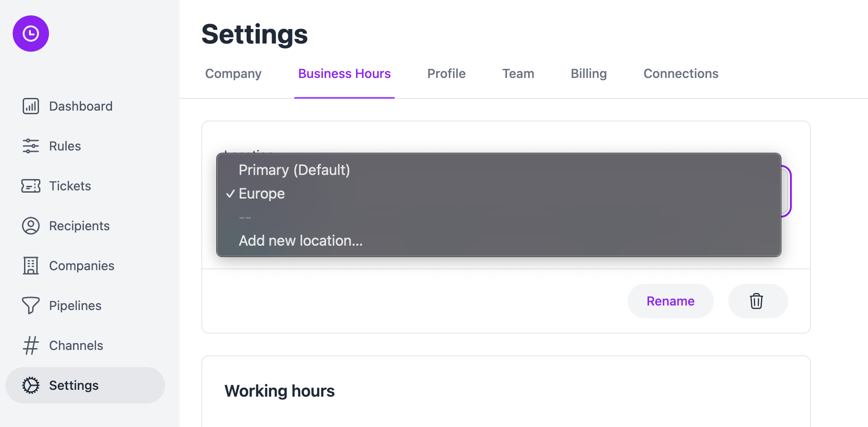Click the Recipients person icon
This screenshot has height=427, width=868.
[31, 226]
